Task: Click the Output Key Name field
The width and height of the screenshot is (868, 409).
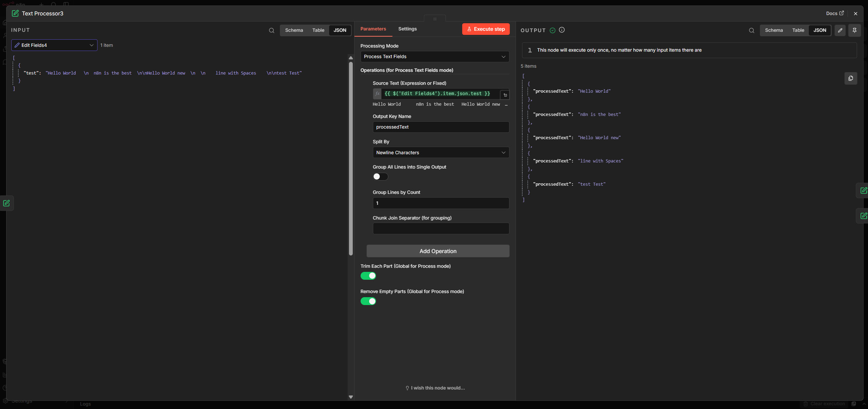Action: pyautogui.click(x=441, y=127)
